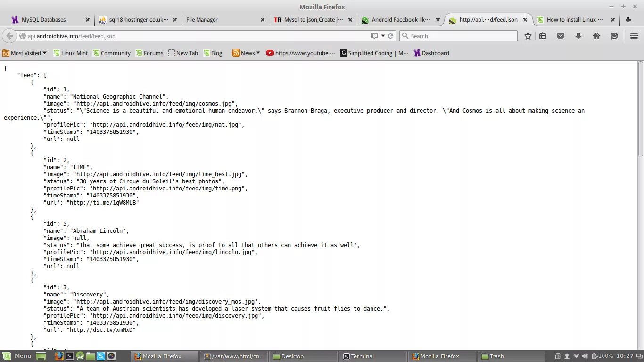
Task: Bookmark this page with the star icon
Action: click(528, 36)
